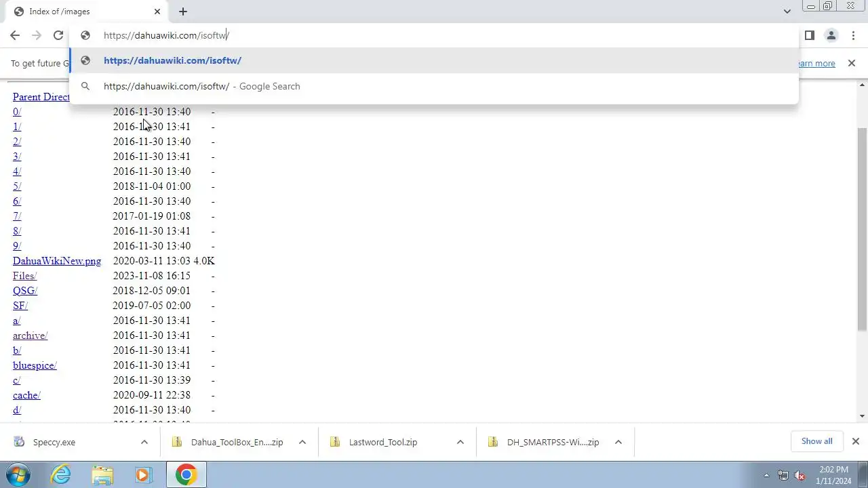Open the Chrome profile avatar
This screenshot has height=488, width=868.
(831, 35)
